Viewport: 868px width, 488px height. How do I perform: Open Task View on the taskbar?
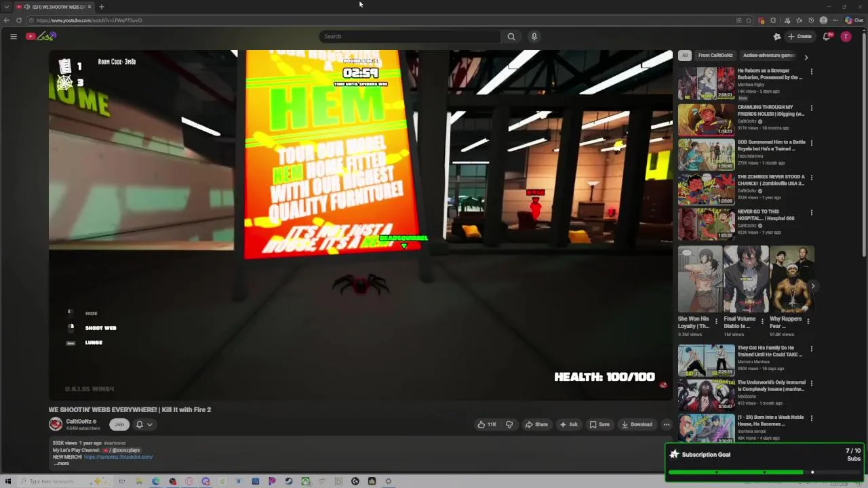pos(122,481)
